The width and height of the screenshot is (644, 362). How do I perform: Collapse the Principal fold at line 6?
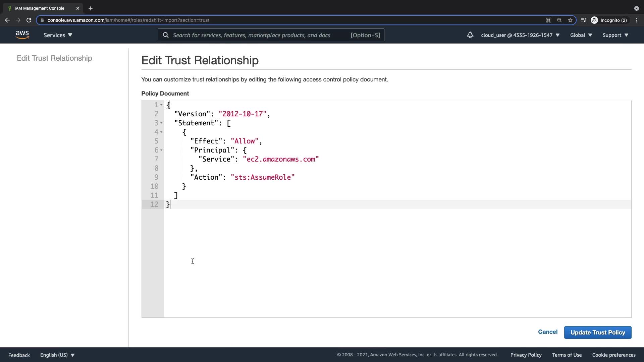click(161, 150)
